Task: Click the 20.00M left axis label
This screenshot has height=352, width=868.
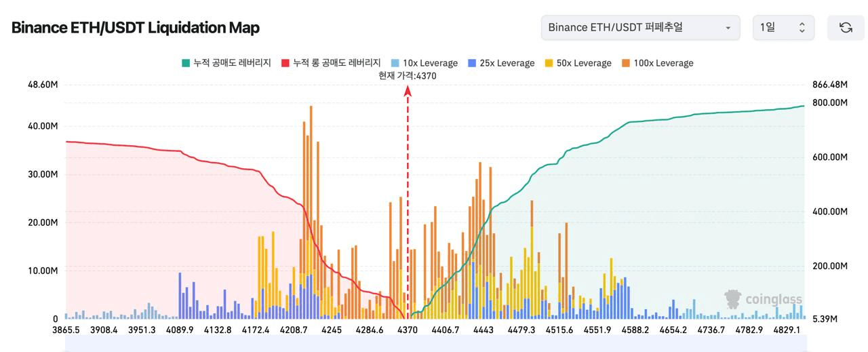Action: pos(42,222)
